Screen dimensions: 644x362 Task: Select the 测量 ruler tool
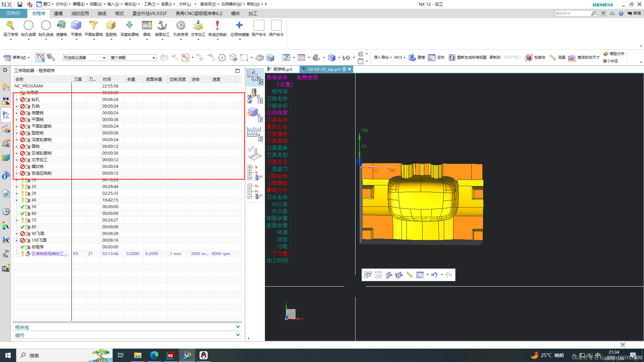click(557, 57)
